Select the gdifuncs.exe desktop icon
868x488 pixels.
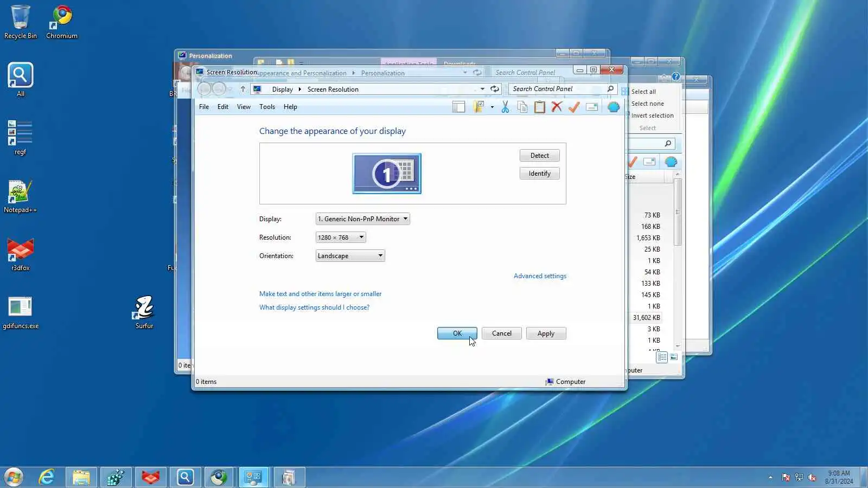coord(21,312)
